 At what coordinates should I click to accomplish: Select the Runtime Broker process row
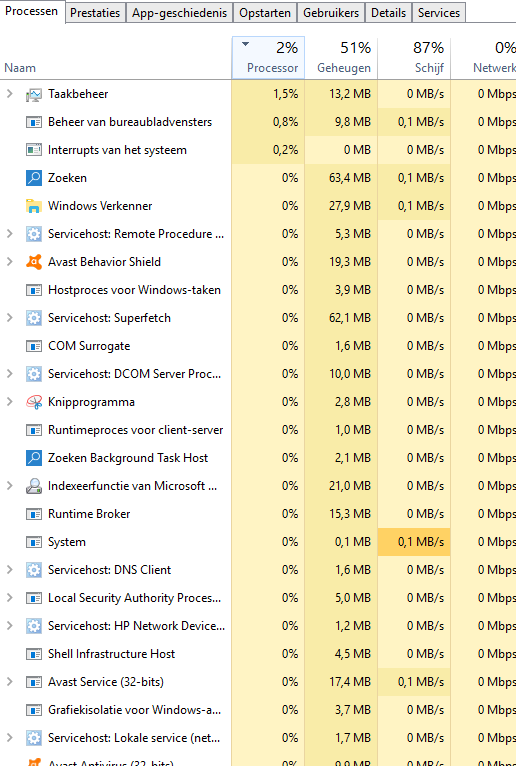258,514
